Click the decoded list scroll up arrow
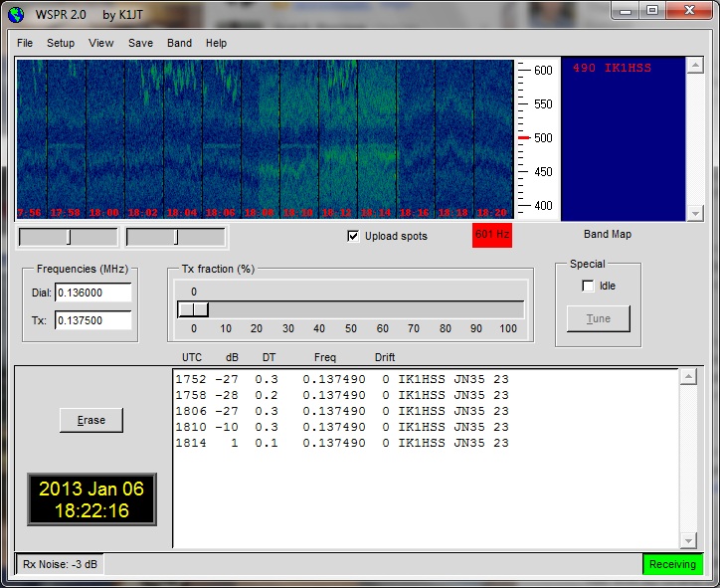The height and width of the screenshot is (588, 720). 688,377
